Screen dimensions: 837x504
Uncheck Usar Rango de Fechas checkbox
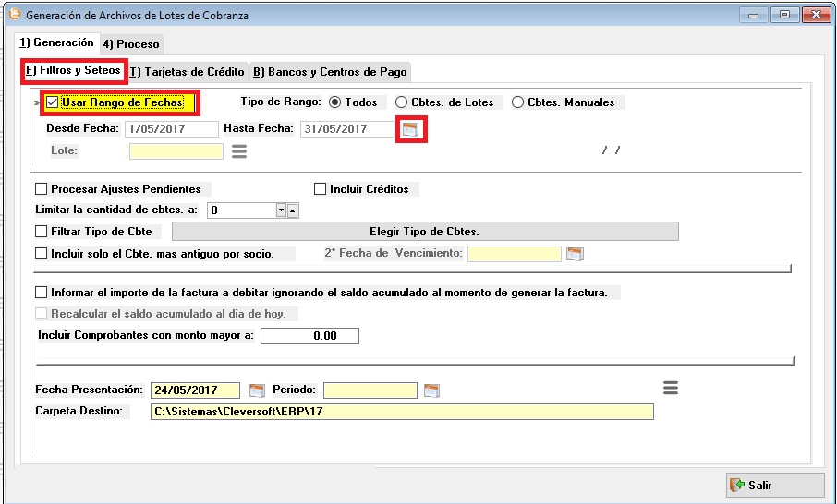click(x=53, y=102)
